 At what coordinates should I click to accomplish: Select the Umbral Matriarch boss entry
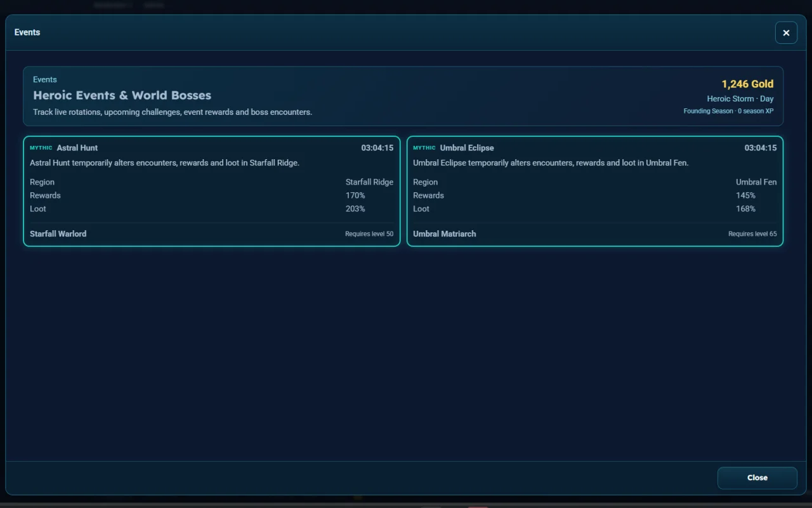[445, 234]
